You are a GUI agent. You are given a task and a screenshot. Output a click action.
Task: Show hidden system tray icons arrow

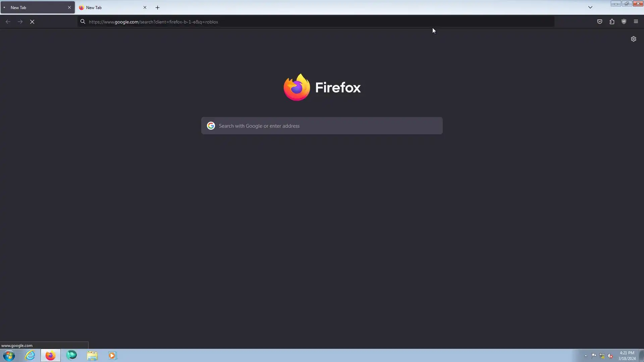(586, 356)
